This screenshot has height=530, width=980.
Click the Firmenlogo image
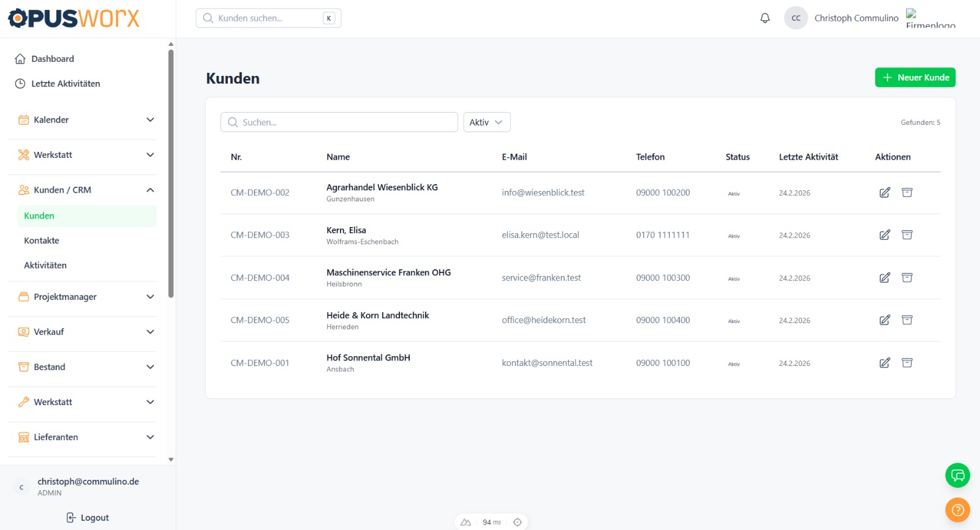click(930, 18)
